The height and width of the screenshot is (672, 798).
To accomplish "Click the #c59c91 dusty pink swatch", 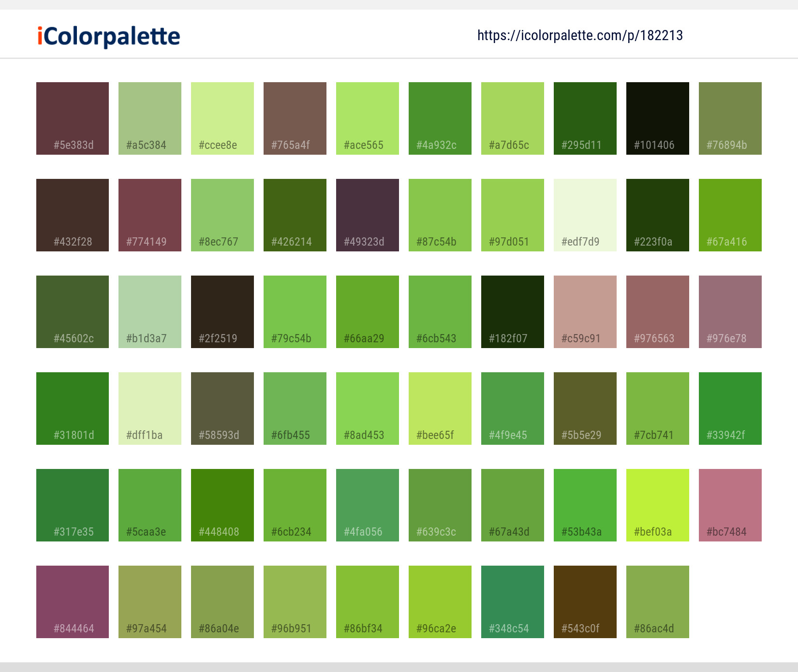I will pyautogui.click(x=585, y=312).
